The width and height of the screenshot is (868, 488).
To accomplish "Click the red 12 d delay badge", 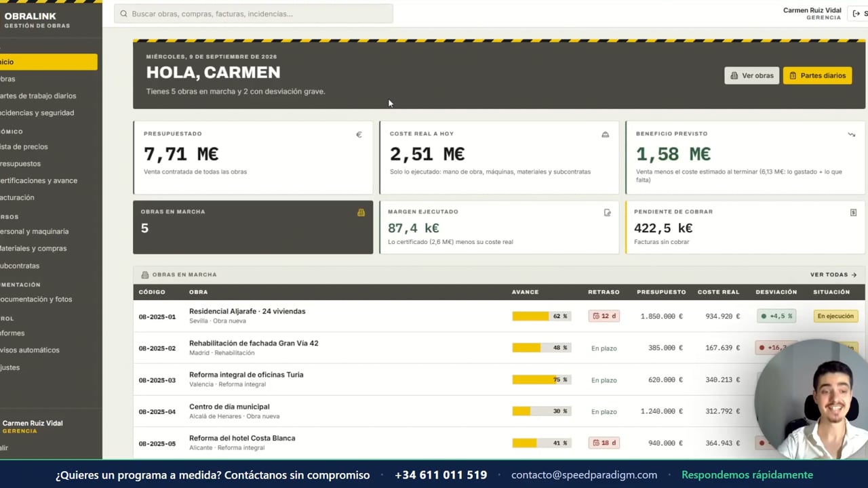I will tap(604, 316).
